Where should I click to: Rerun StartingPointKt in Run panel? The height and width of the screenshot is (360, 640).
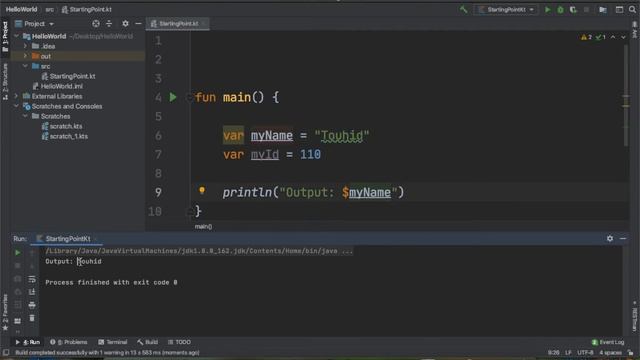pos(18,253)
